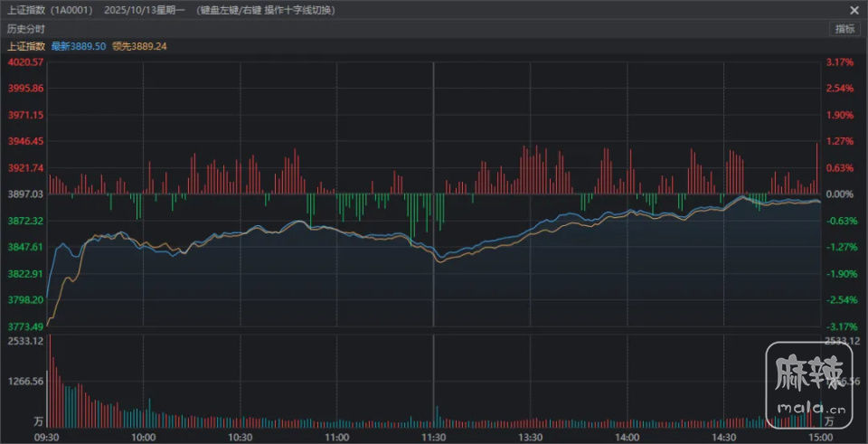Select the 历史分时 tab label

pyautogui.click(x=26, y=29)
